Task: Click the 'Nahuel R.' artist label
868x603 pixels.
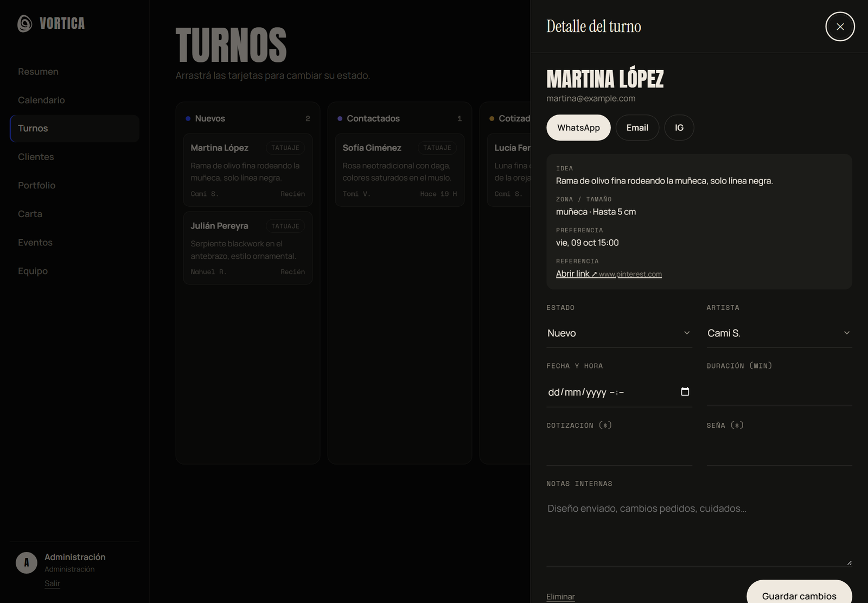Action: [x=208, y=272]
